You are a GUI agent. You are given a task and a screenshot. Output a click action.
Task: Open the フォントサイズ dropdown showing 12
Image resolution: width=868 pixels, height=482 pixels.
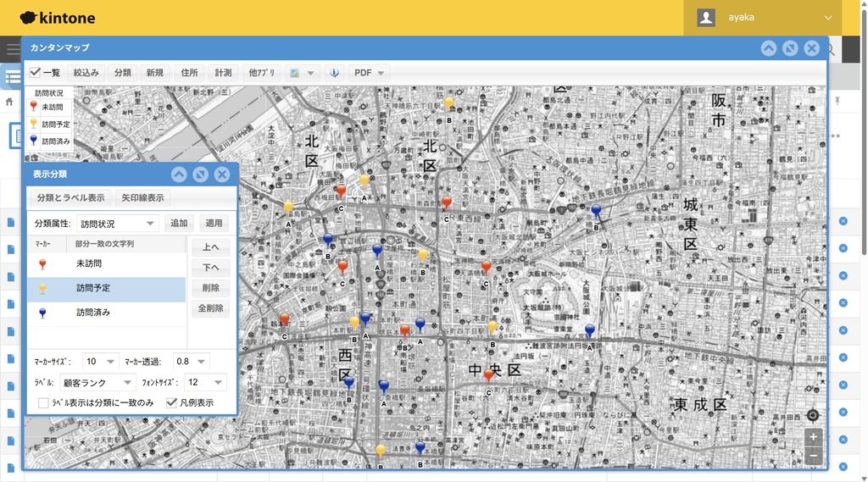tap(205, 382)
